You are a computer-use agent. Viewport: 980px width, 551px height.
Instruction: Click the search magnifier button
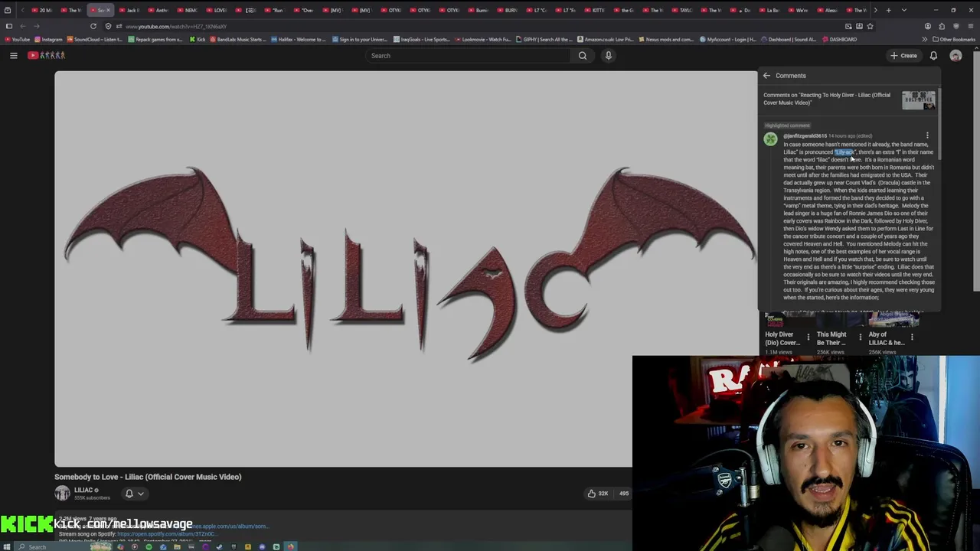coord(583,55)
